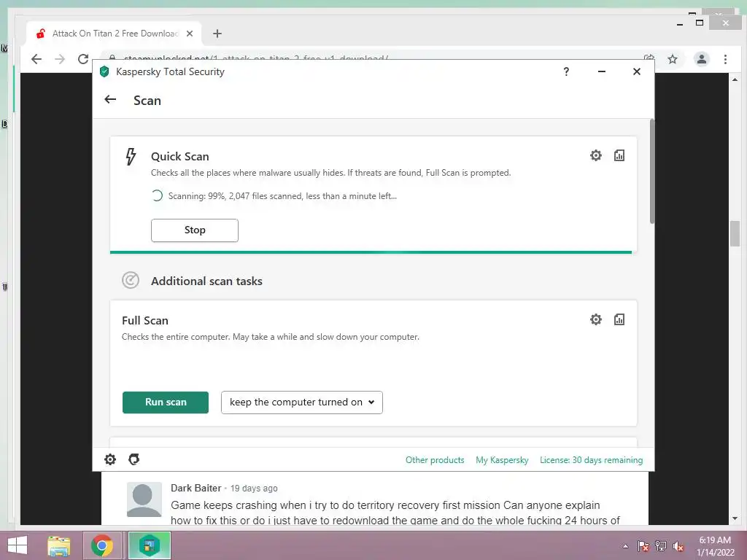Bookmark page with star icon in Chrome

(672, 59)
